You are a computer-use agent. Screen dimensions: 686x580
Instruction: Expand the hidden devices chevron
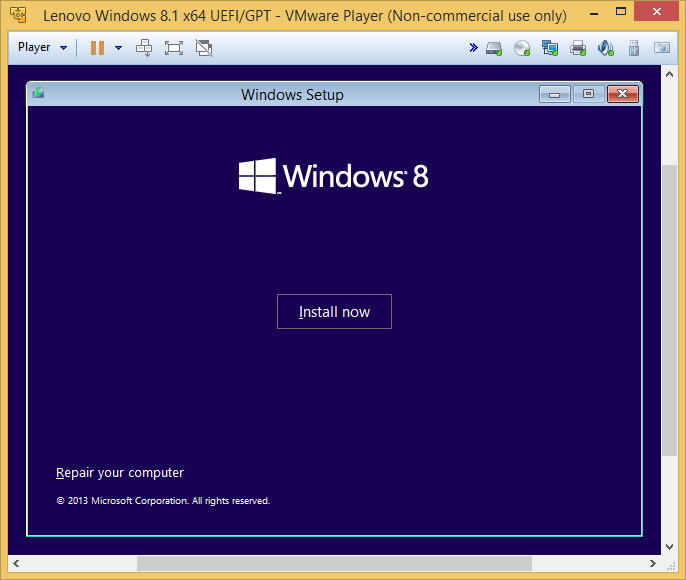pos(473,47)
